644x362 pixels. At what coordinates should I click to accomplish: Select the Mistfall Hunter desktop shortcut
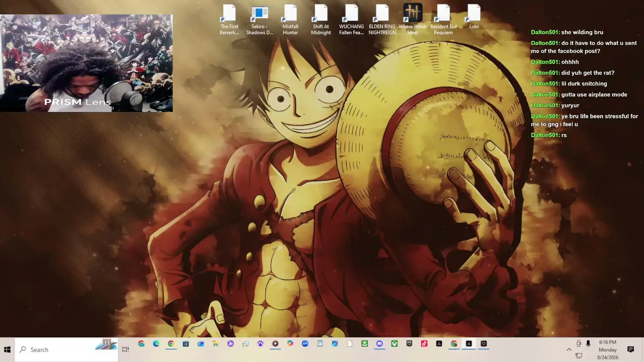tap(290, 20)
